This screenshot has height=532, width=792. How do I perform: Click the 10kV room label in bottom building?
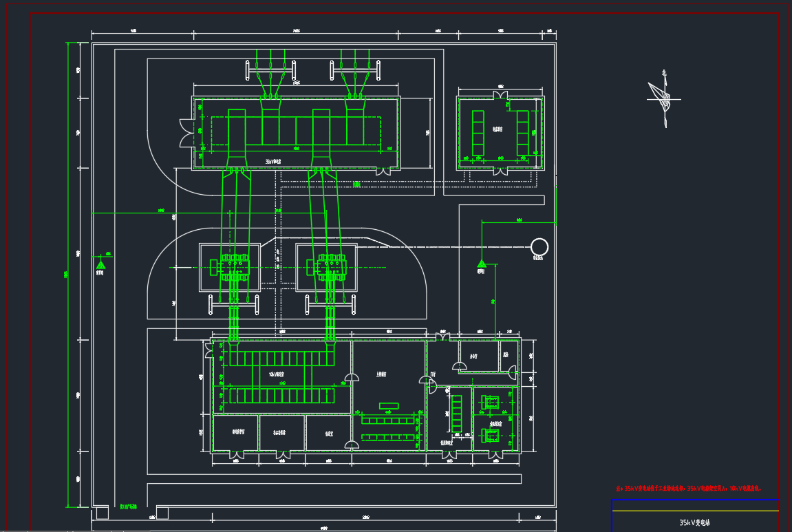click(277, 374)
